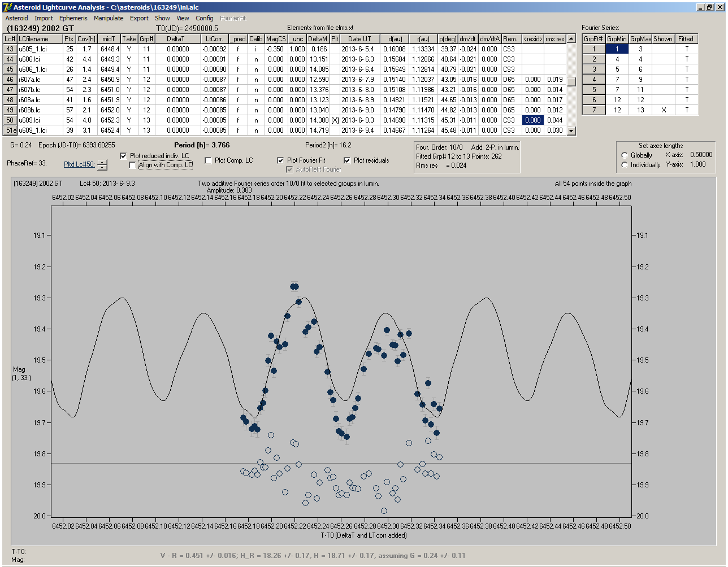Click the application icon in the title bar
The image size is (728, 567).
tap(7, 7)
